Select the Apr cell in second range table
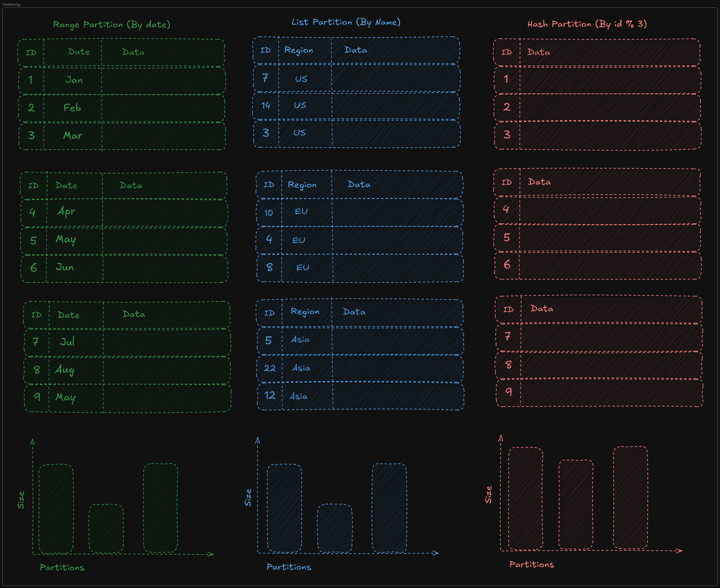The height and width of the screenshot is (588, 720). pyautogui.click(x=66, y=212)
